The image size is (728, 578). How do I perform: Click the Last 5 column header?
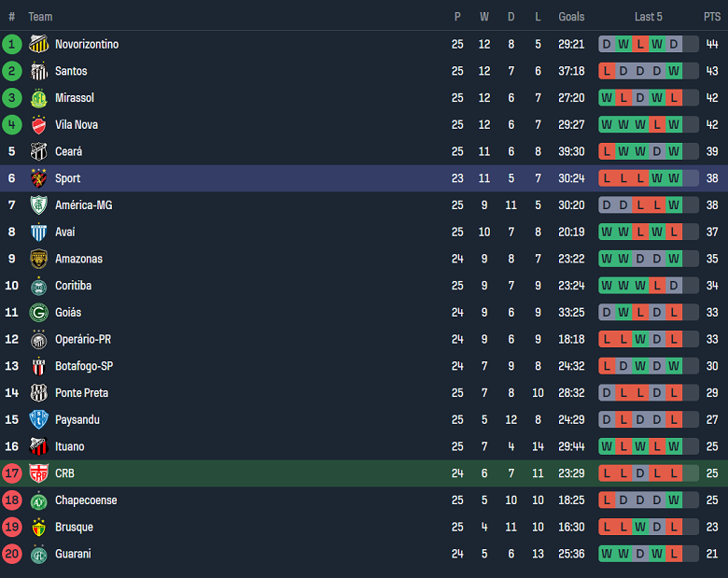(649, 17)
